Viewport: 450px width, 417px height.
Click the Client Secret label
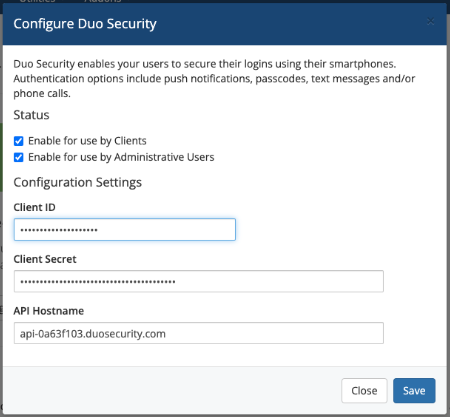coord(45,259)
